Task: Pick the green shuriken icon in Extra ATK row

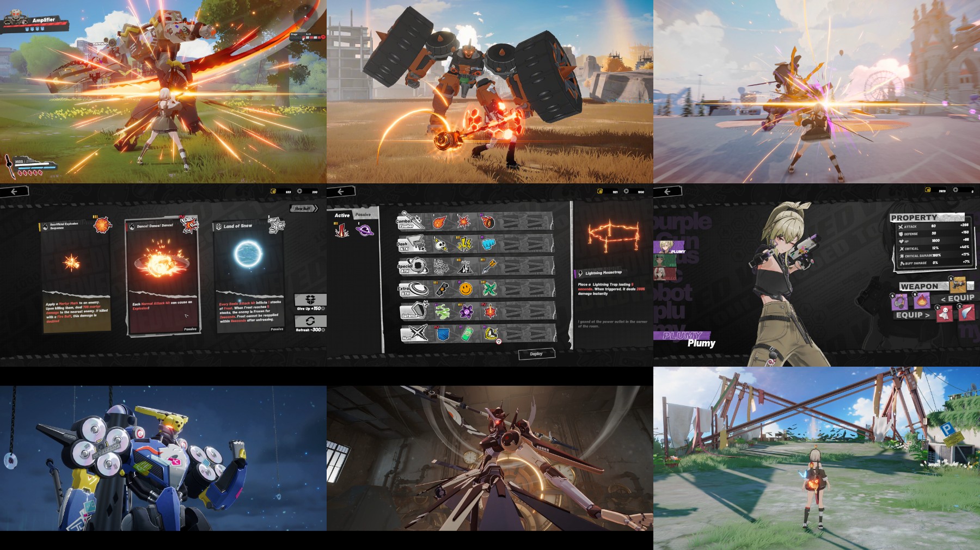Action: pos(489,289)
